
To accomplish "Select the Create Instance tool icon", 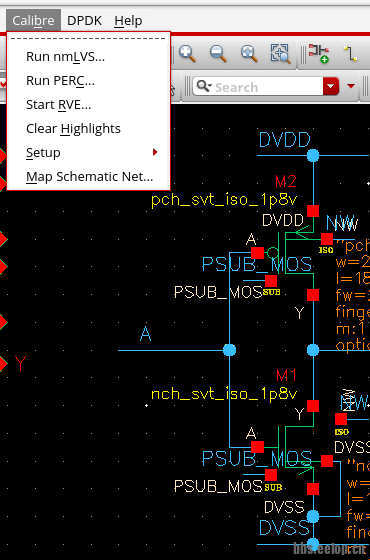I will (x=319, y=54).
